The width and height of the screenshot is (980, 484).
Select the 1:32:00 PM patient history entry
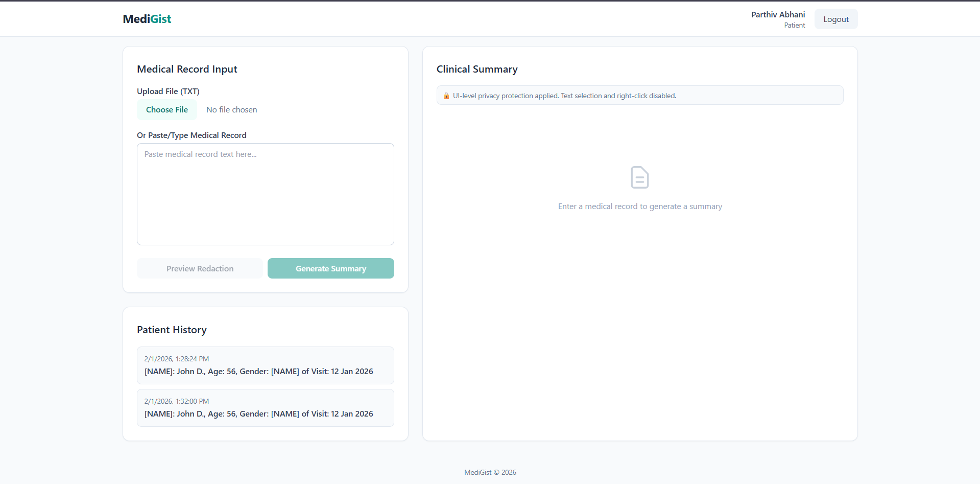[265, 407]
